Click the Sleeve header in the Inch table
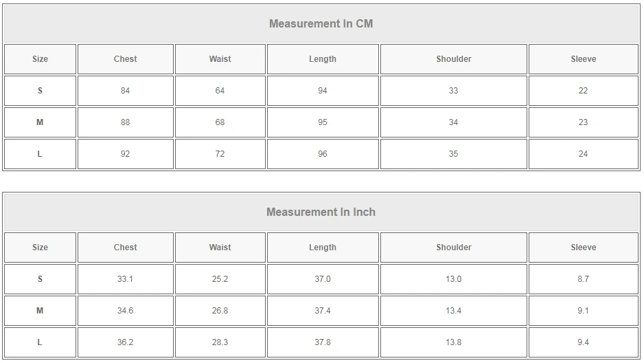 (x=583, y=247)
